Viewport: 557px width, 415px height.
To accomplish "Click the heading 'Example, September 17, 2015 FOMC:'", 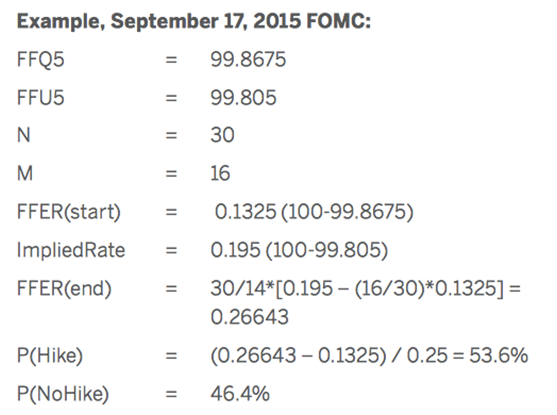I will point(194,21).
